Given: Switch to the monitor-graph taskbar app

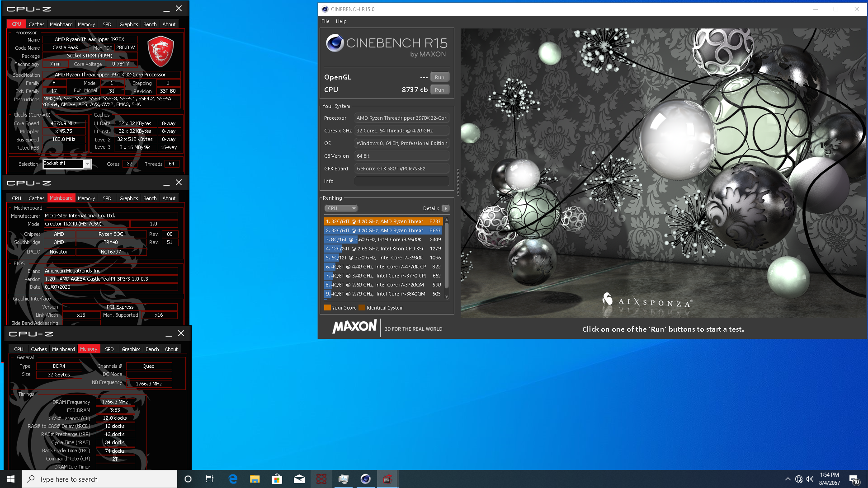Looking at the screenshot, I should [x=344, y=479].
